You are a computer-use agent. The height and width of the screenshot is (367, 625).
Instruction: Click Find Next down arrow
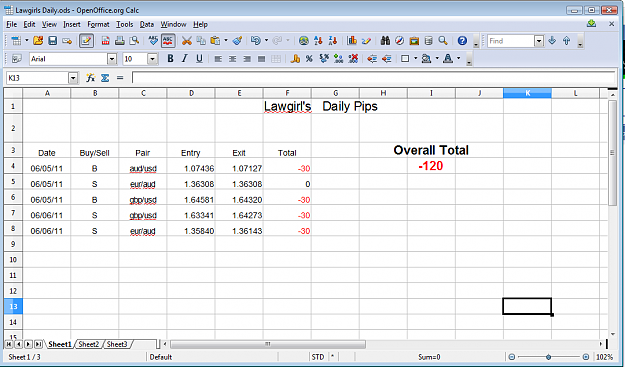click(x=552, y=41)
